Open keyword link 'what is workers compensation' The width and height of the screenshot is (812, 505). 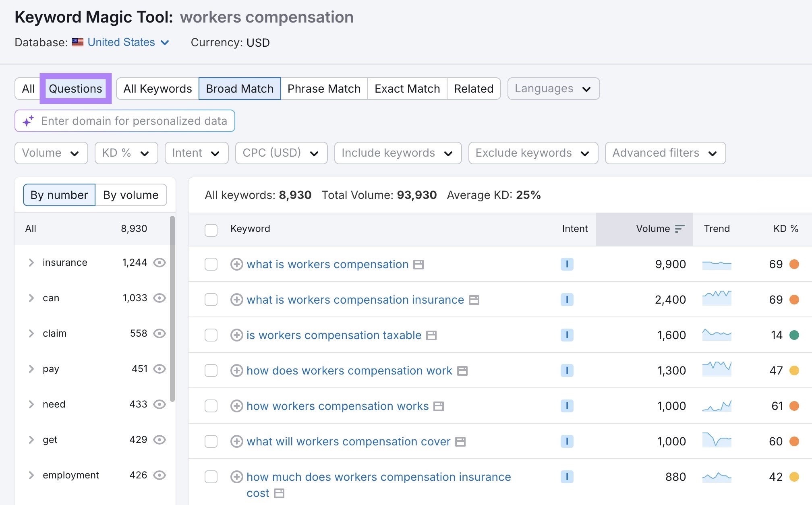point(327,264)
